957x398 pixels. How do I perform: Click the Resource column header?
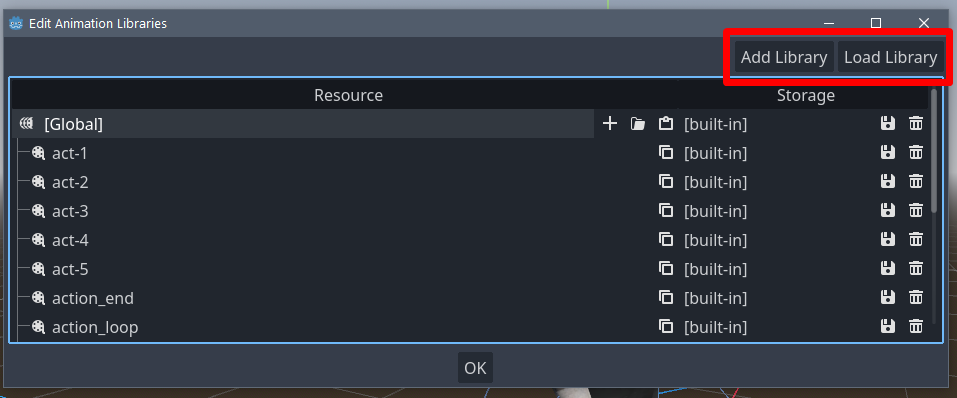[x=348, y=95]
